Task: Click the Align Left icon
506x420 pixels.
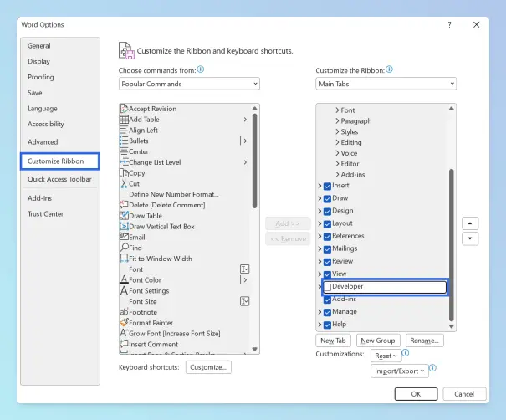Action: [124, 131]
